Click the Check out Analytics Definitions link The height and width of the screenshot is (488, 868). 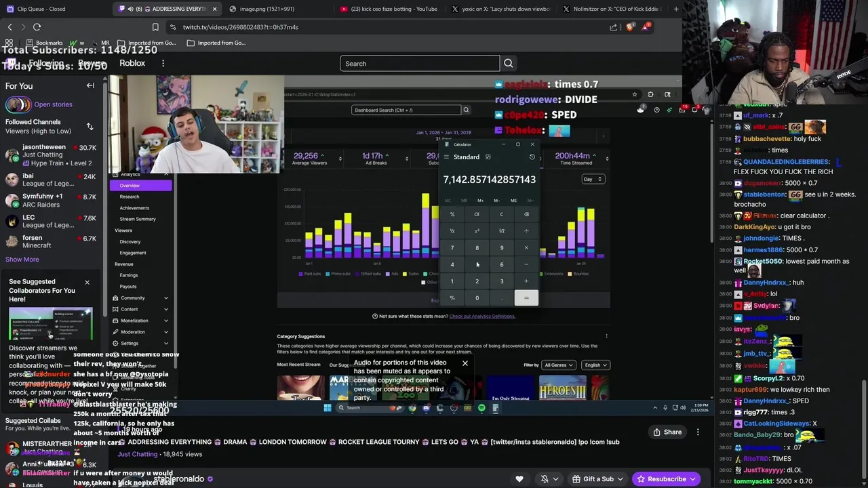click(x=482, y=317)
